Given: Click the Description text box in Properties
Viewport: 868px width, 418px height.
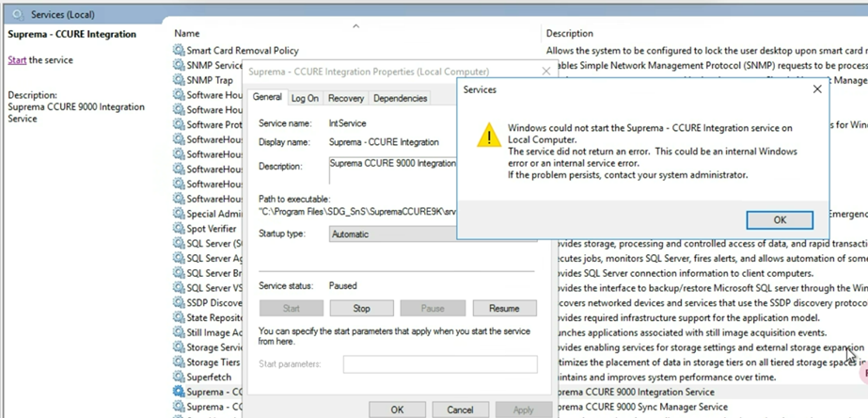Looking at the screenshot, I should coord(393,170).
